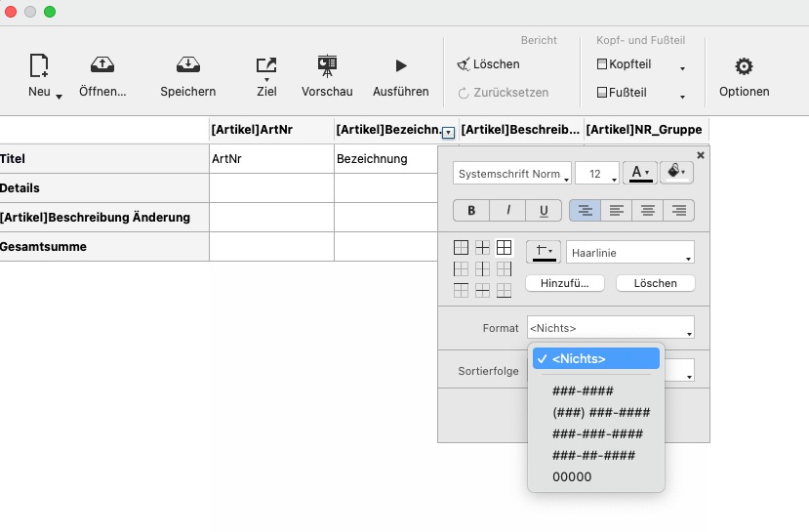Click the Speichern save icon

(x=187, y=66)
